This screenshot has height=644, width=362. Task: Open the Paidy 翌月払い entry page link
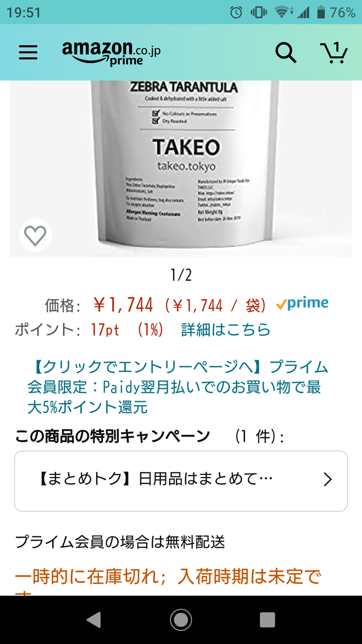point(178,386)
